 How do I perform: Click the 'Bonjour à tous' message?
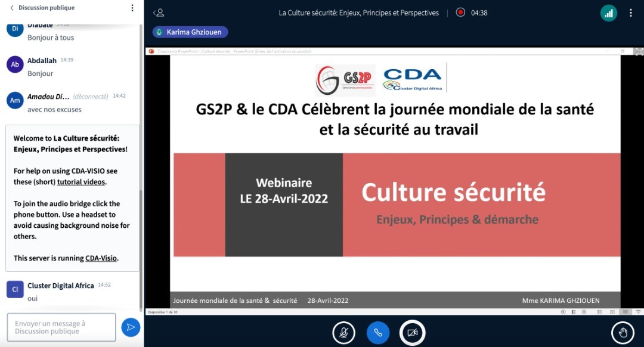tap(51, 38)
